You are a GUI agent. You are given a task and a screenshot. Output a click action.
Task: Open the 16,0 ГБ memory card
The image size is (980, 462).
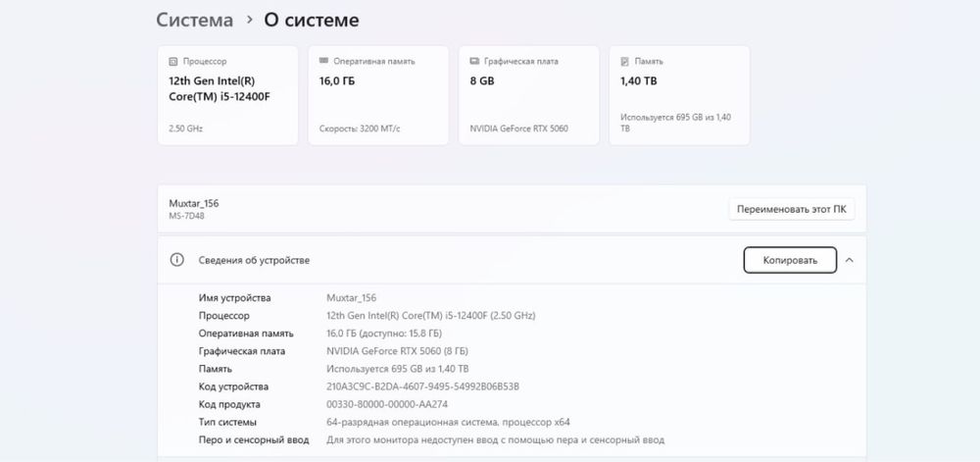(x=378, y=96)
